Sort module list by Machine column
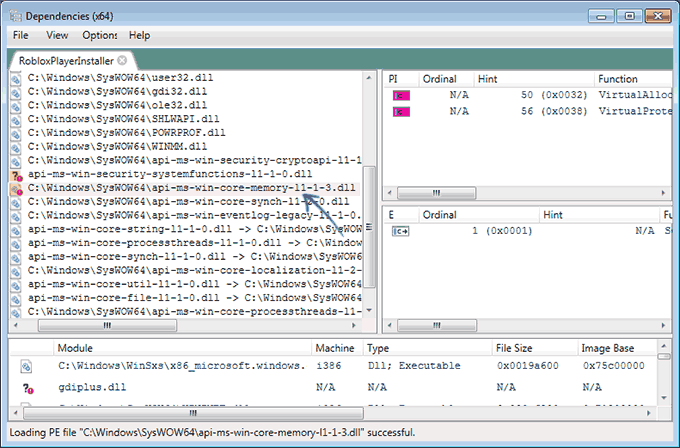680x448 pixels. click(x=335, y=347)
